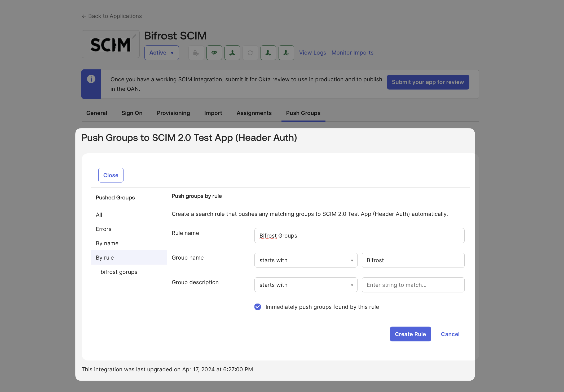
Task: Click Submit your app for review
Action: [x=428, y=82]
